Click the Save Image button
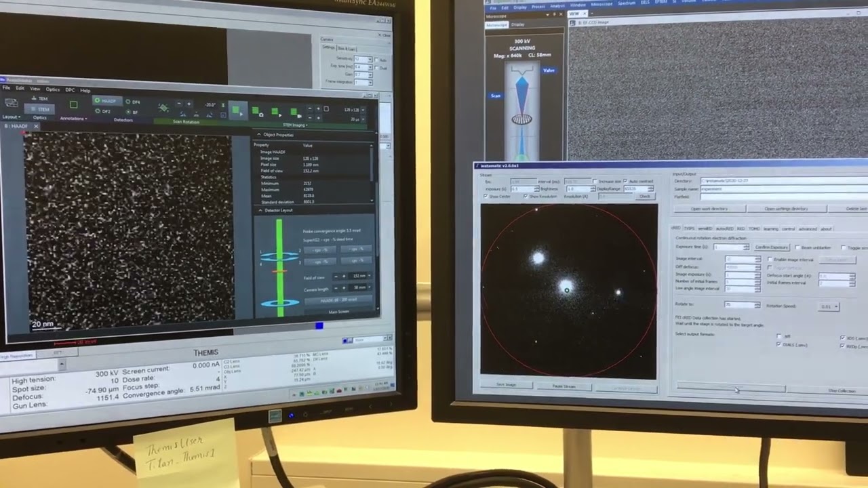 tap(506, 384)
